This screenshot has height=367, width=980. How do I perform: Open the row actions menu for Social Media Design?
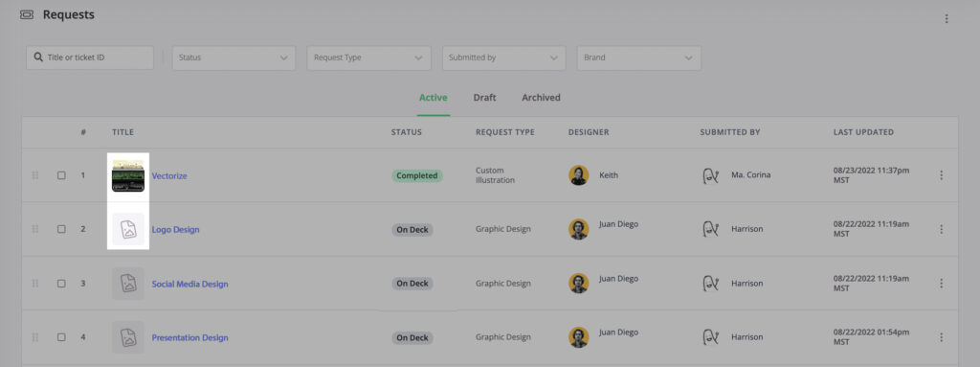coord(942,283)
